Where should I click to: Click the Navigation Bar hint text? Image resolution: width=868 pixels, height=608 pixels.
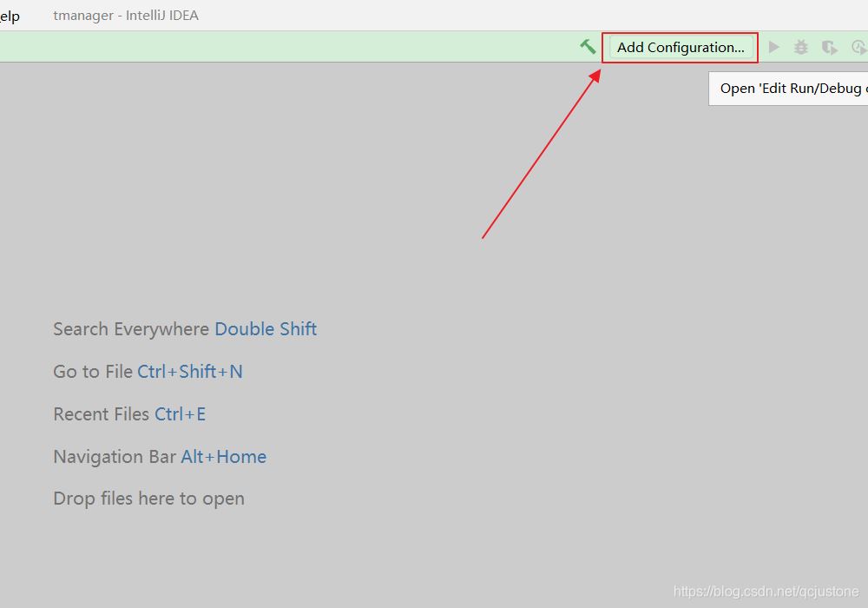[x=115, y=457]
